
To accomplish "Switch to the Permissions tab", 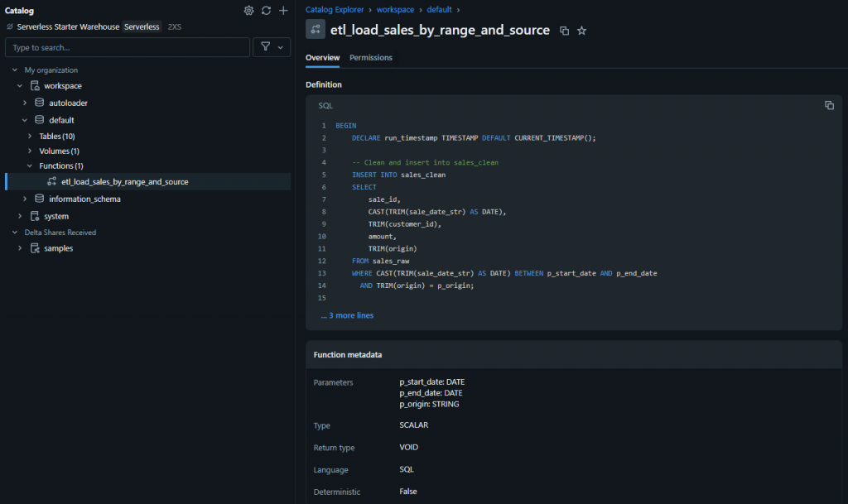I will [371, 58].
